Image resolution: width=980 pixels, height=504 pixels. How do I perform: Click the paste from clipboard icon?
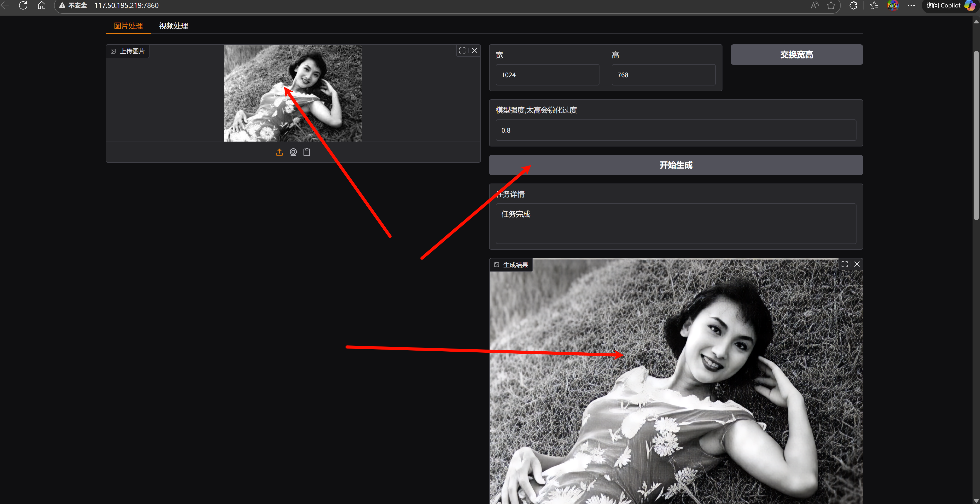coord(307,152)
